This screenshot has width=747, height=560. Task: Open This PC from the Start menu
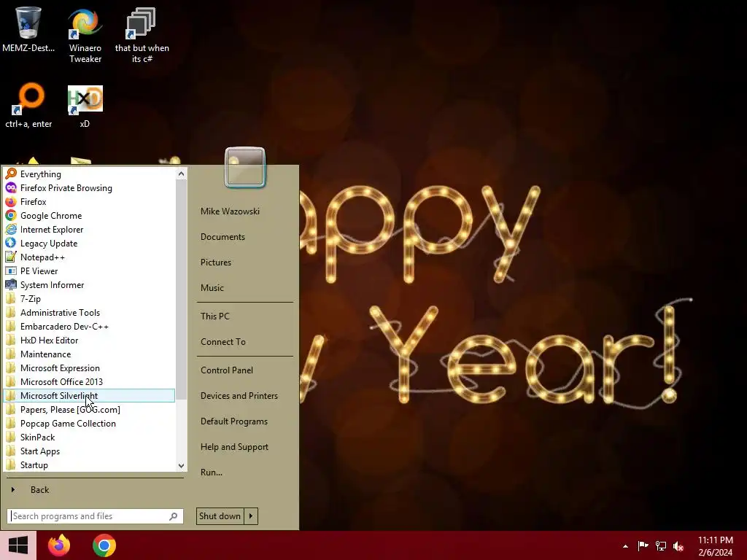[x=215, y=316]
